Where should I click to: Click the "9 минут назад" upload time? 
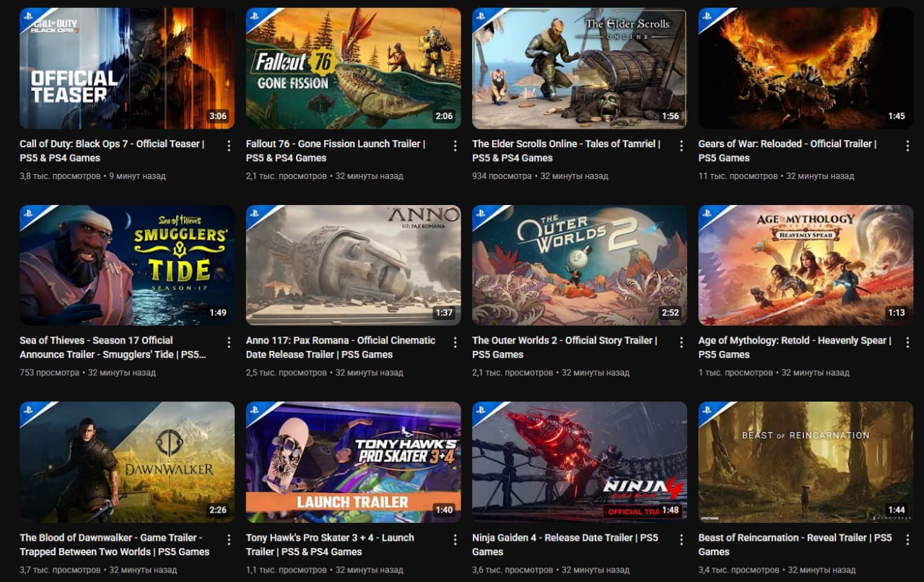click(x=137, y=176)
